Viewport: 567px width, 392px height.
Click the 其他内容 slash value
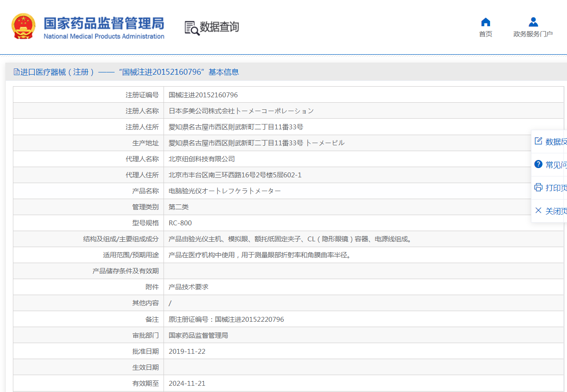pyautogui.click(x=170, y=303)
